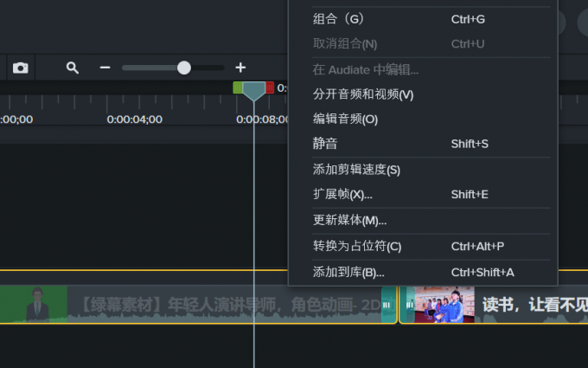Choose 编辑音频(O) in the context menu
The height and width of the screenshot is (368, 588).
point(345,119)
